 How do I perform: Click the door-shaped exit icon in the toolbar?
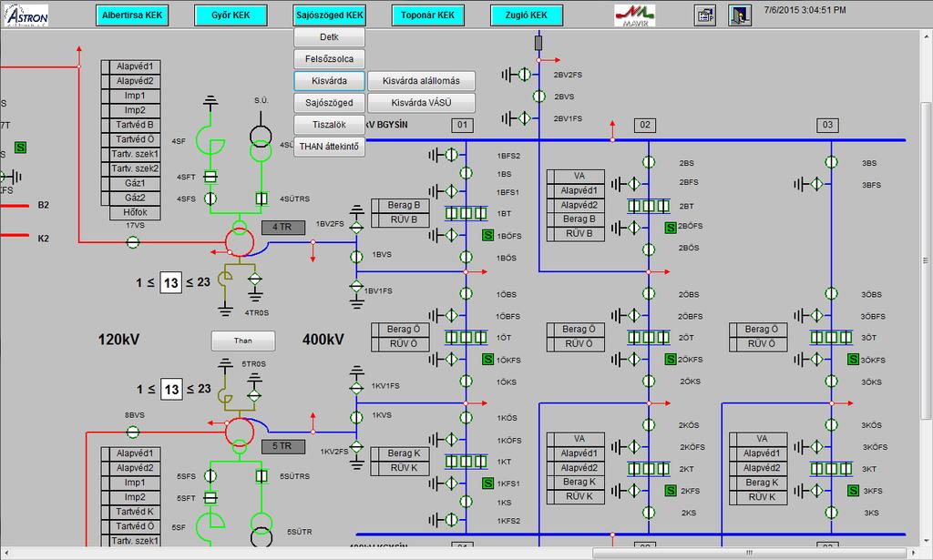point(740,15)
